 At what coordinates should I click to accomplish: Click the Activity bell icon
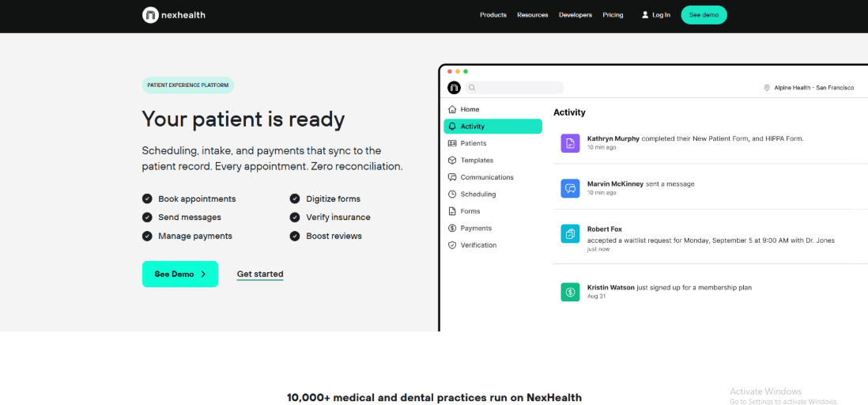452,127
